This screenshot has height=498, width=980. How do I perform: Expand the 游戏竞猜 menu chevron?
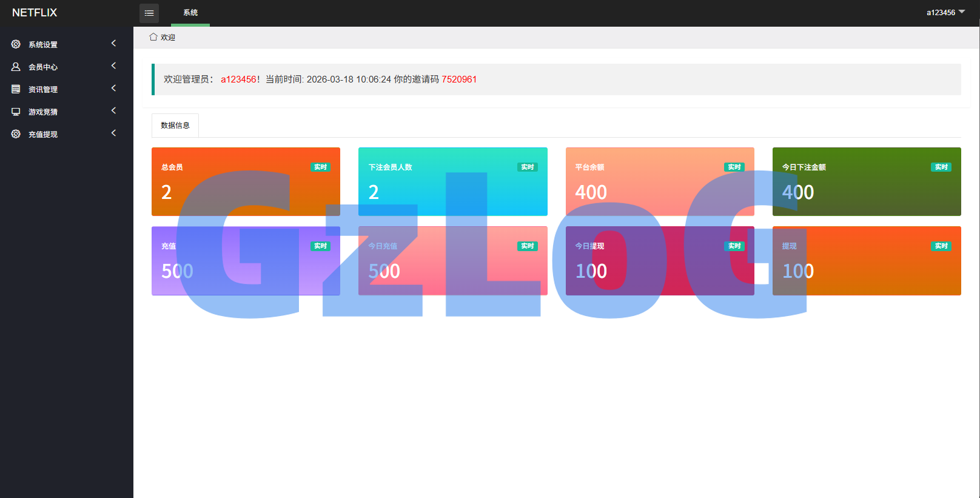(113, 111)
